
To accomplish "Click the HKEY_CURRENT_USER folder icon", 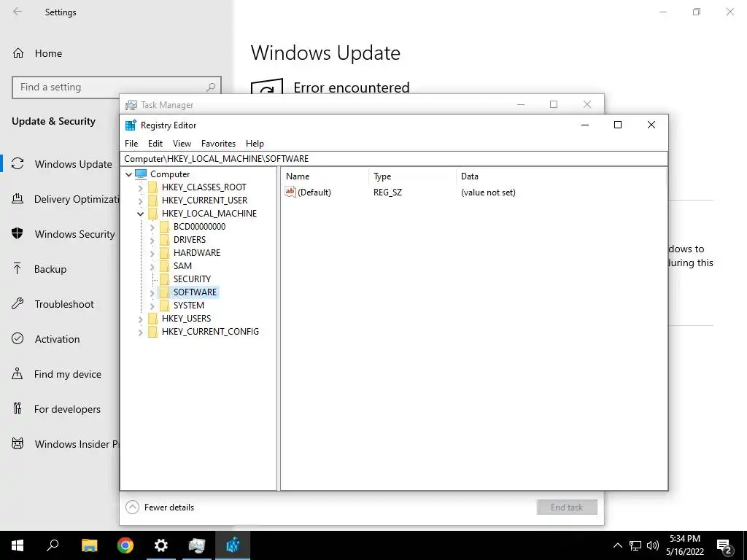I will point(152,200).
